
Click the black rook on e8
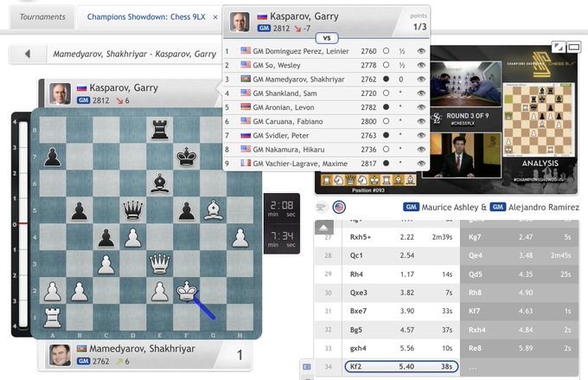click(160, 130)
